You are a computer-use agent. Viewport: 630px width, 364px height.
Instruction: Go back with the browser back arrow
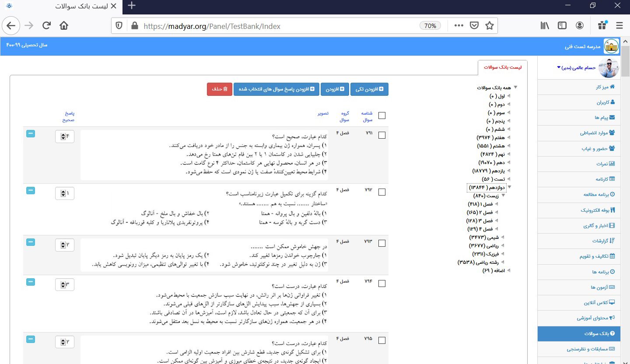click(11, 26)
